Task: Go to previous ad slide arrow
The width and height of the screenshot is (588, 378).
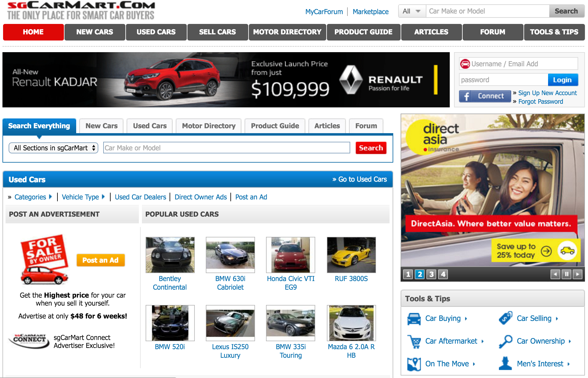Action: [555, 274]
